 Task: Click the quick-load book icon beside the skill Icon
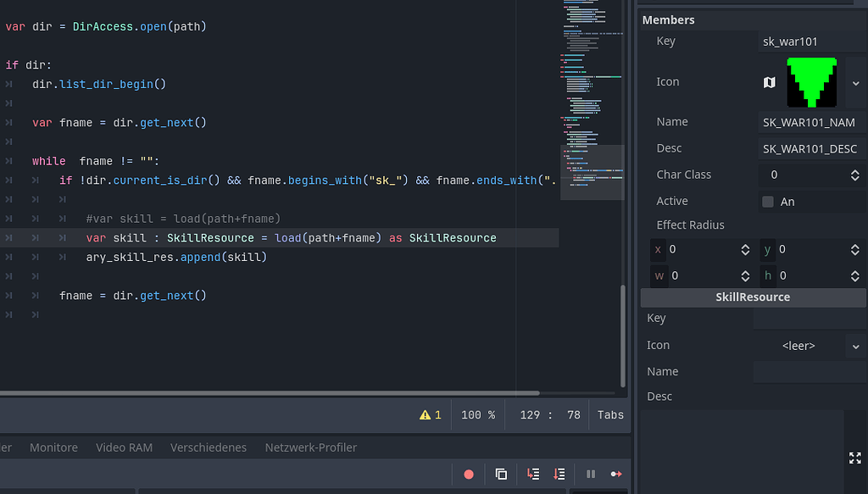[x=769, y=82]
